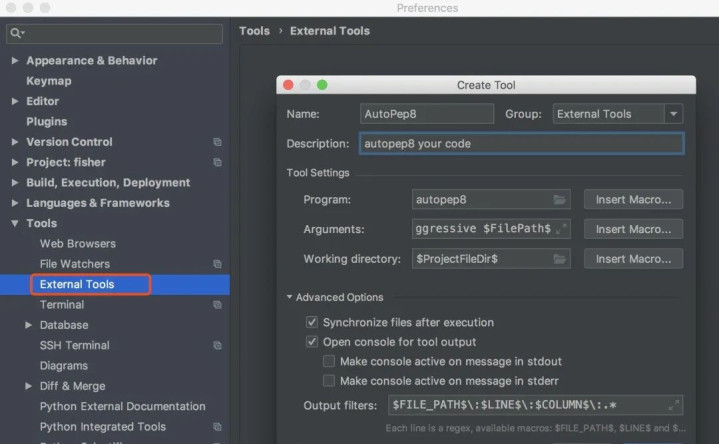Click into the Description text field
This screenshot has width=719, height=444.
pos(520,144)
